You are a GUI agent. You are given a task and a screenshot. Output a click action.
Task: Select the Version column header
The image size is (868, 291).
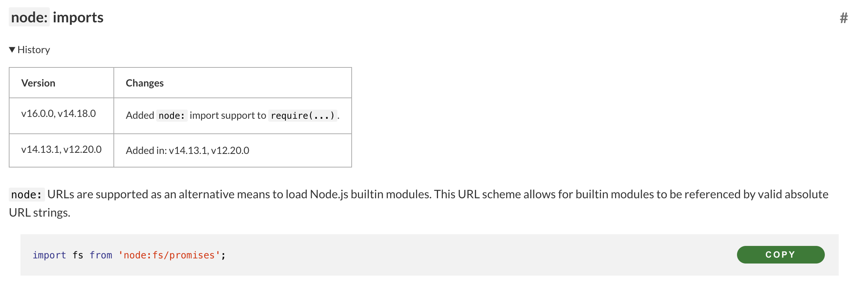click(x=38, y=82)
